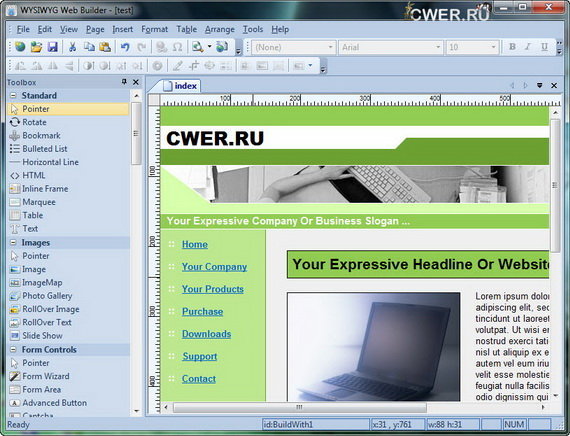Toggle Italic formatting
This screenshot has width=570, height=436.
point(528,47)
